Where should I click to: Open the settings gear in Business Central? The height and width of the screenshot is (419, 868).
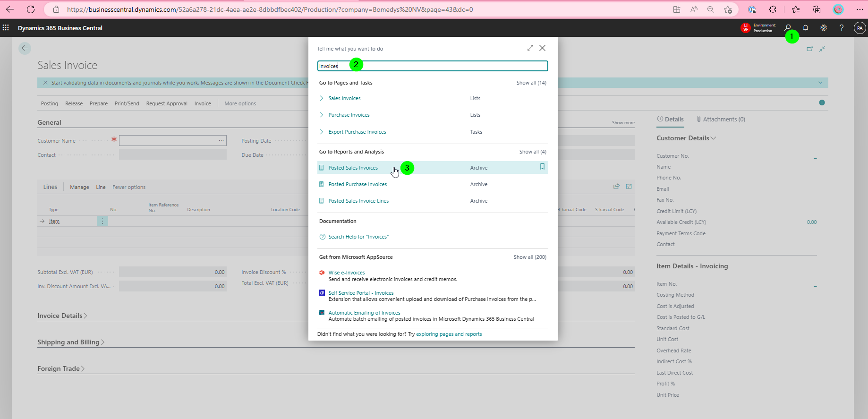824,28
